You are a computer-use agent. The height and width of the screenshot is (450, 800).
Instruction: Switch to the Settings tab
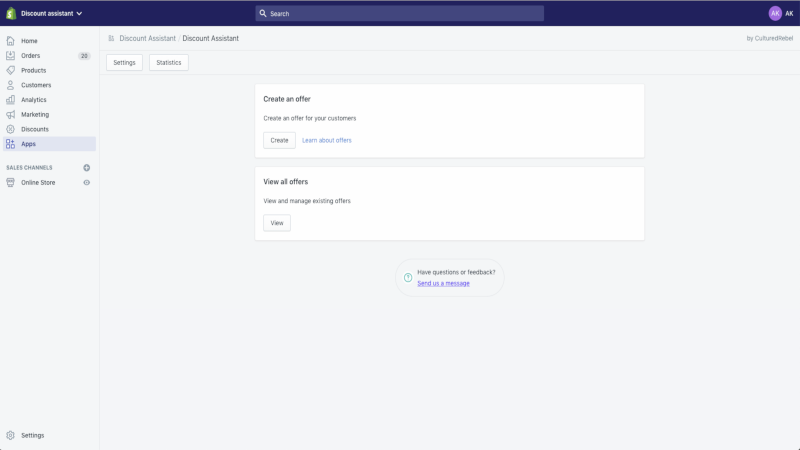[124, 63]
